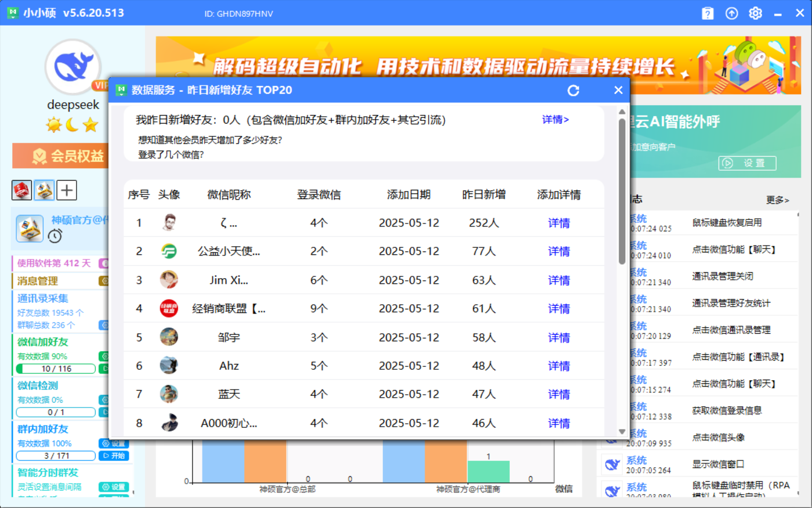
Task: Click the red 经销商联盟 avatar
Action: pyautogui.click(x=169, y=308)
